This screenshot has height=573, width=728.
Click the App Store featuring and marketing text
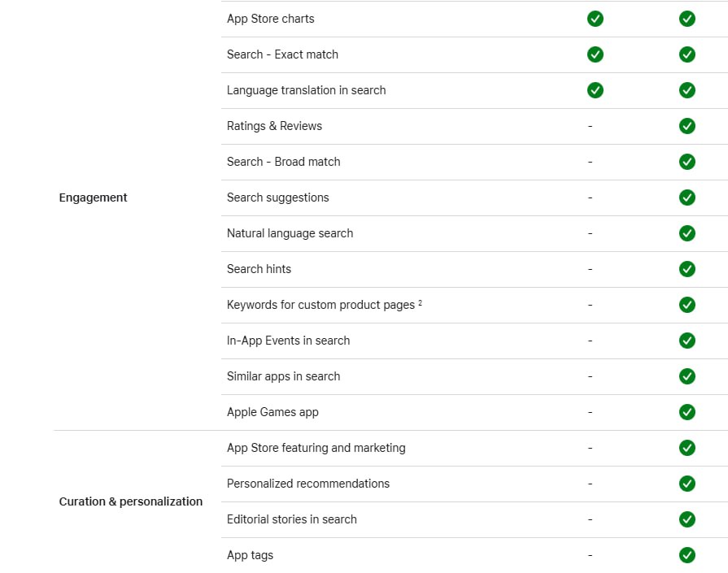tap(316, 448)
